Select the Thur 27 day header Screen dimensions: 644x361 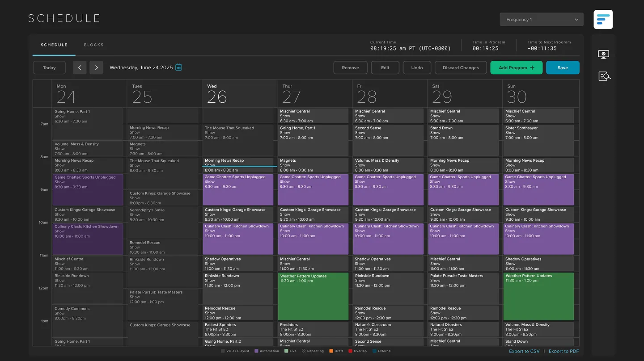[314, 94]
